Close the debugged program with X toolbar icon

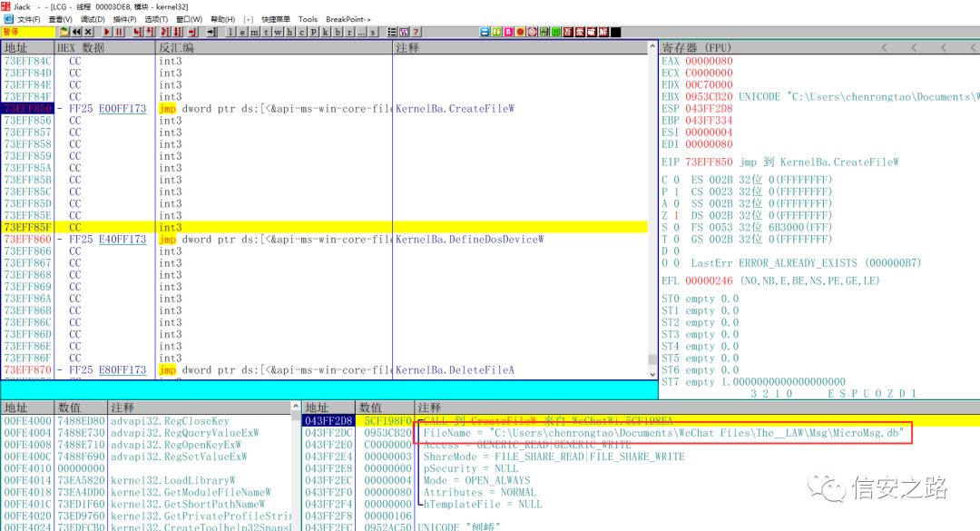click(88, 32)
